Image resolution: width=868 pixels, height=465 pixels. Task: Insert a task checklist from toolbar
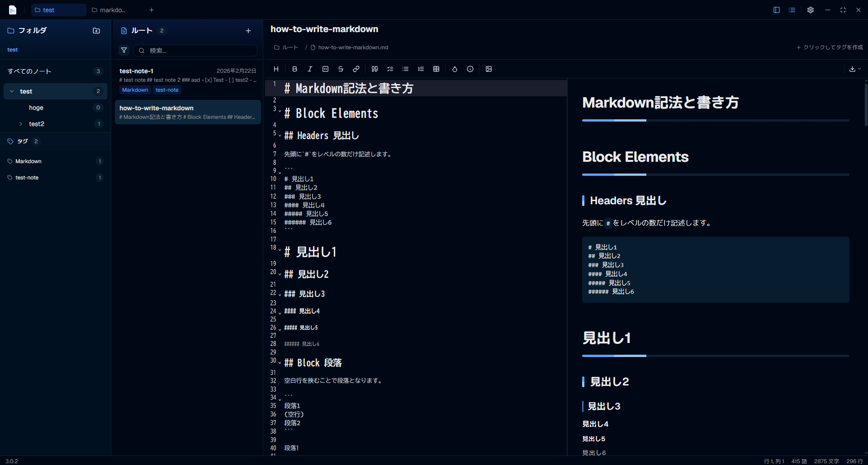pyautogui.click(x=390, y=69)
